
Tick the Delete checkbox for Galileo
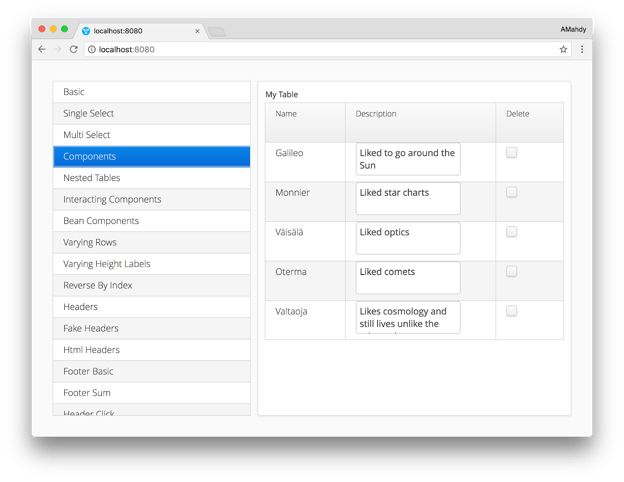(511, 153)
